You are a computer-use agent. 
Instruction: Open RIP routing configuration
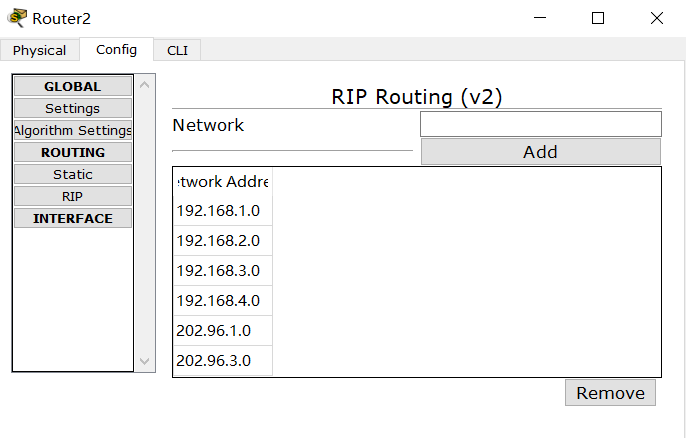(73, 196)
